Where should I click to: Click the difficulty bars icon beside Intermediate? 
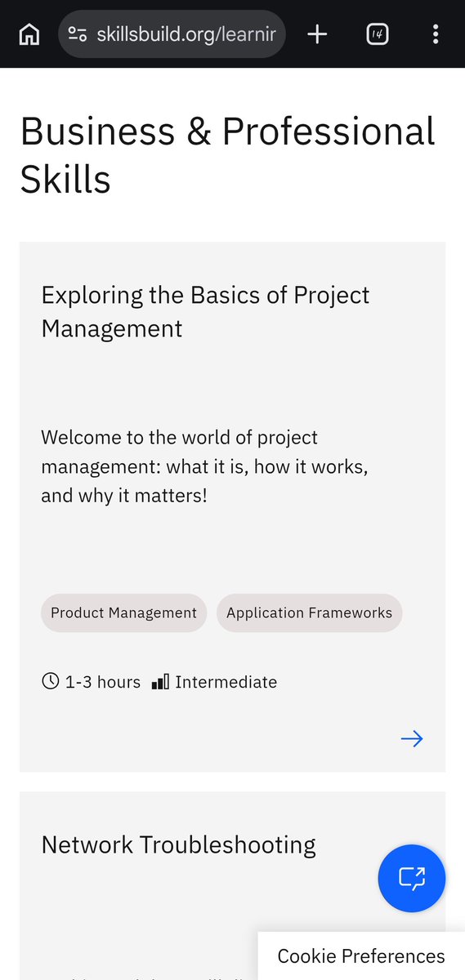[x=161, y=681]
